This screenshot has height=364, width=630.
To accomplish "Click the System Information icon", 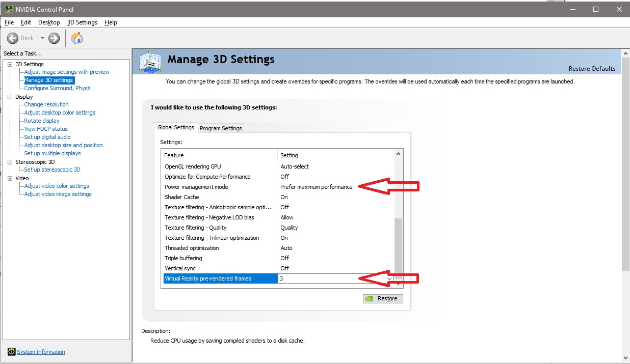I will (x=11, y=352).
